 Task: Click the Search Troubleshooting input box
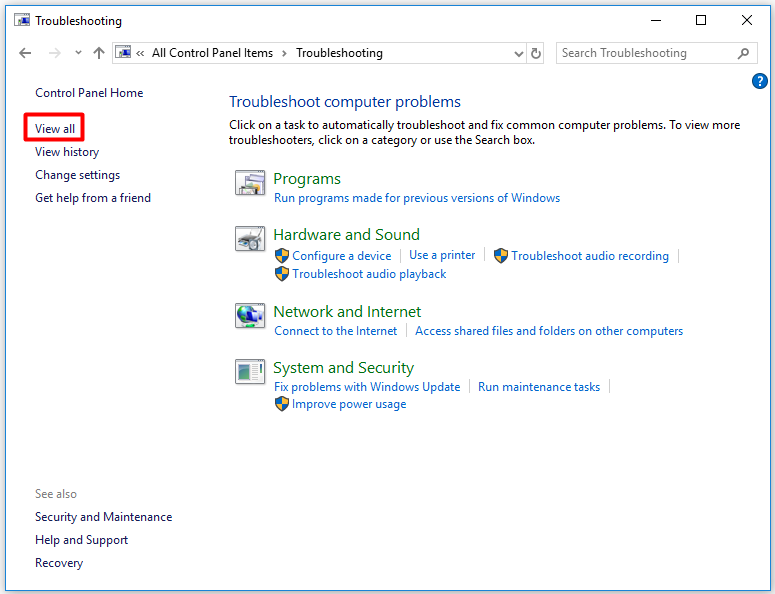click(x=656, y=53)
